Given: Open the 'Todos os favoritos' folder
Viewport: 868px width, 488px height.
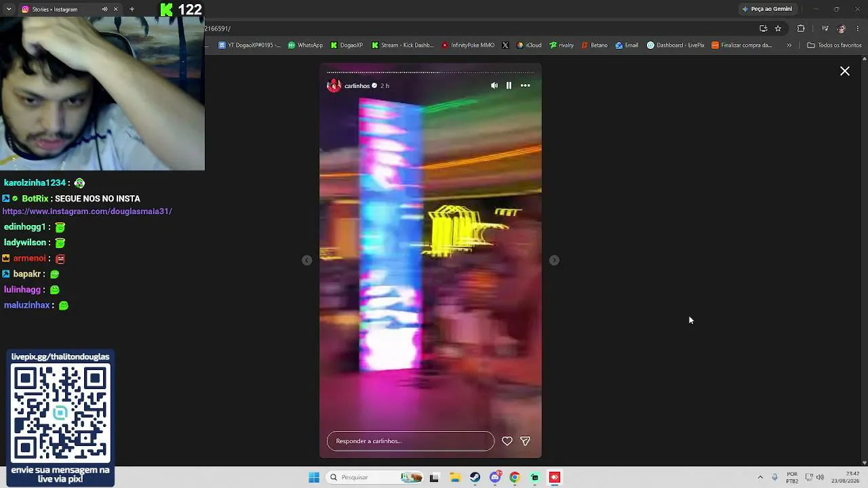Looking at the screenshot, I should click(834, 45).
